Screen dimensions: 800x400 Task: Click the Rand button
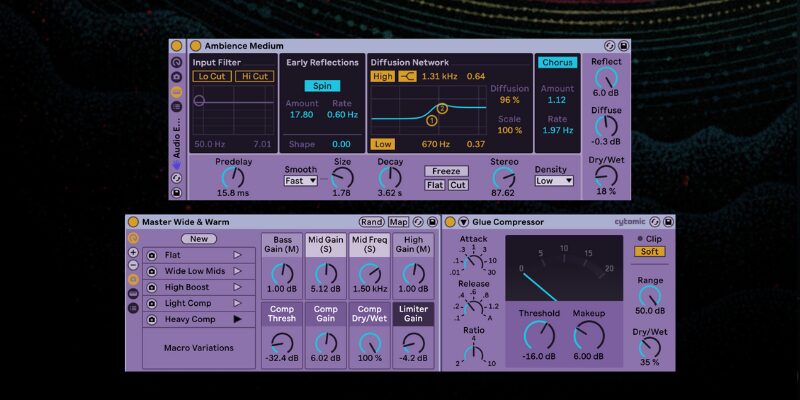pyautogui.click(x=371, y=222)
